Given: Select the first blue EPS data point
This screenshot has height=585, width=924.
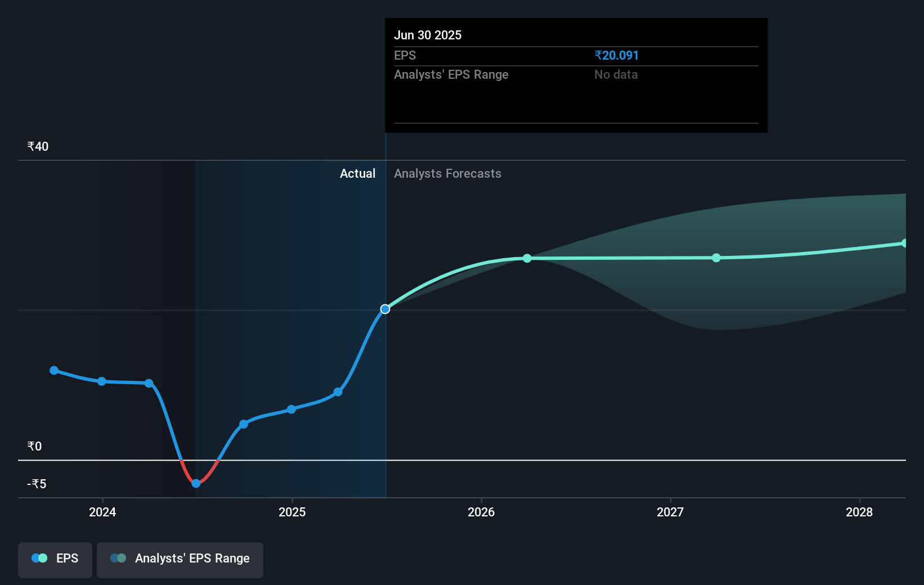Looking at the screenshot, I should [53, 370].
